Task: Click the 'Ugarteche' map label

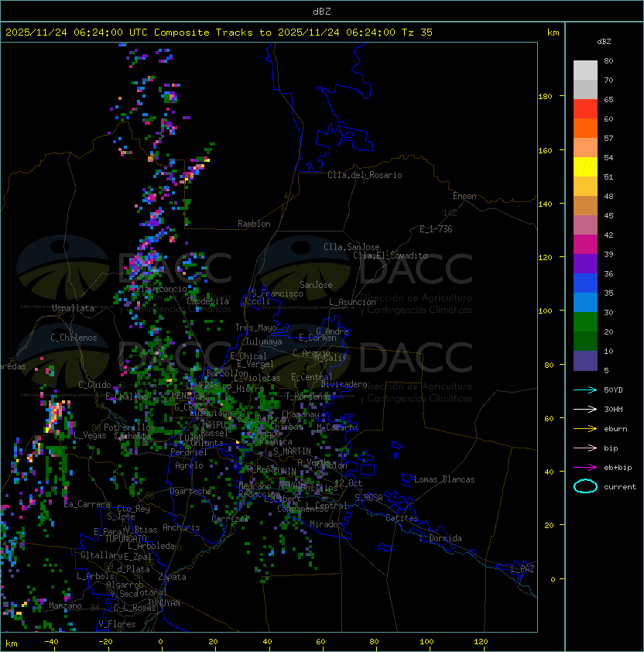Action: (191, 491)
